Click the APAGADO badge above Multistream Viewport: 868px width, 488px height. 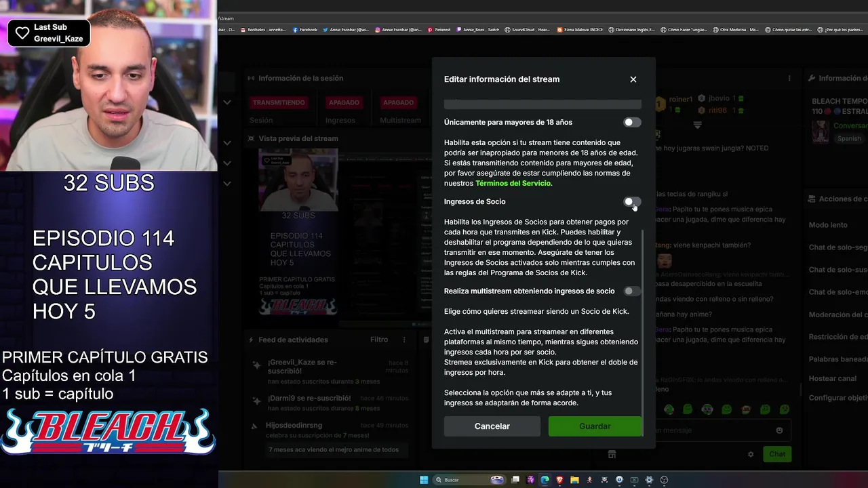[x=398, y=103]
